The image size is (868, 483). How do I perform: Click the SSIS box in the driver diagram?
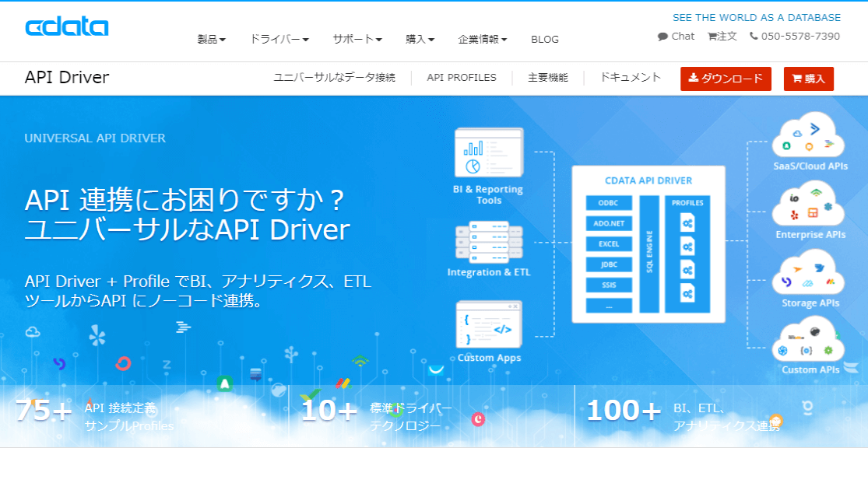pyautogui.click(x=608, y=285)
